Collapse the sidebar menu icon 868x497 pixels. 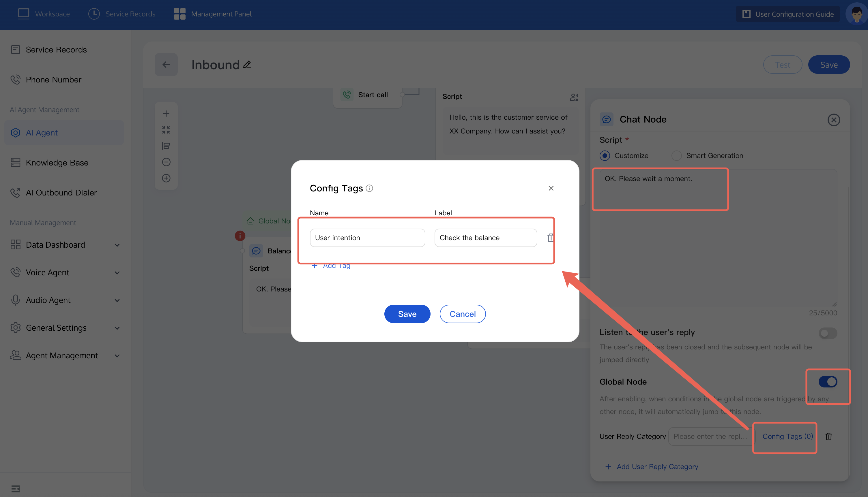15,488
